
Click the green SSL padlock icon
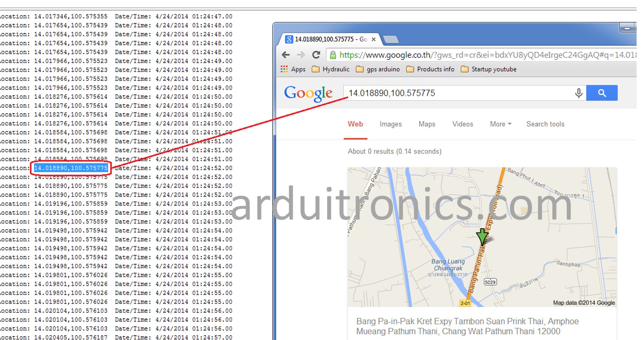(x=333, y=55)
